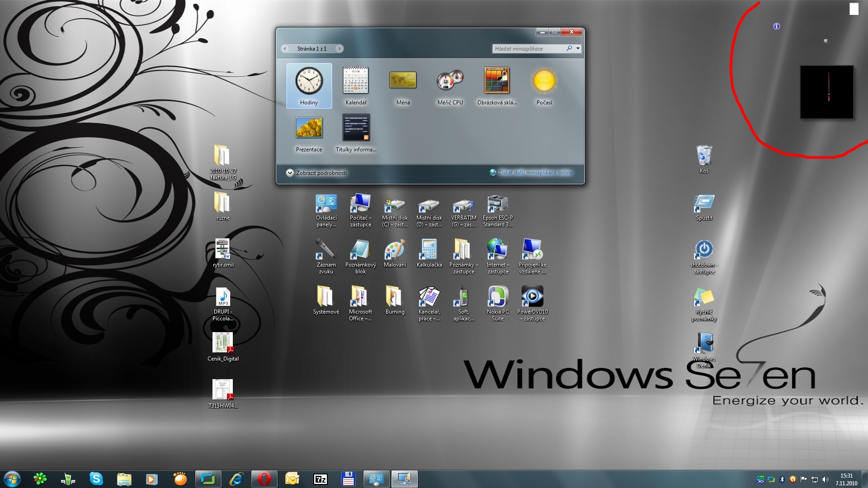Open the Koš recycle bin
This screenshot has width=868, height=488.
[704, 156]
